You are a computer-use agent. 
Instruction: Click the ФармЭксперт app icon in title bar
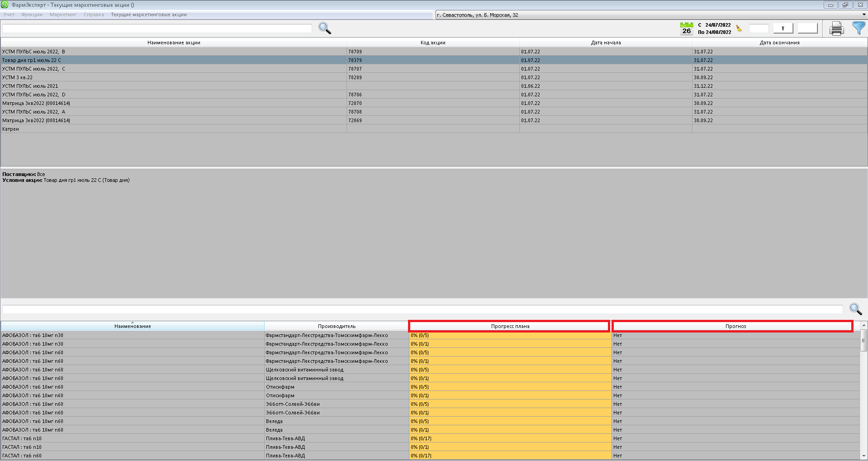pyautogui.click(x=5, y=5)
